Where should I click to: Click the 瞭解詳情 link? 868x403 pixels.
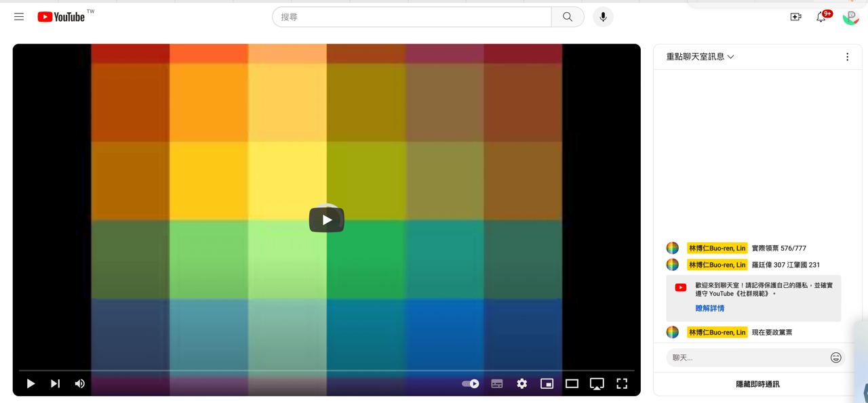709,308
